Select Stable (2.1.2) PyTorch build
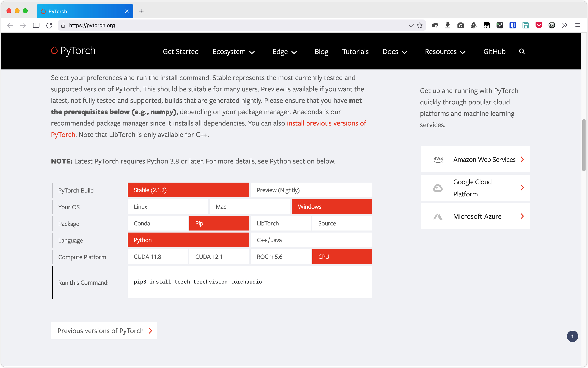This screenshot has height=368, width=588. coord(188,189)
